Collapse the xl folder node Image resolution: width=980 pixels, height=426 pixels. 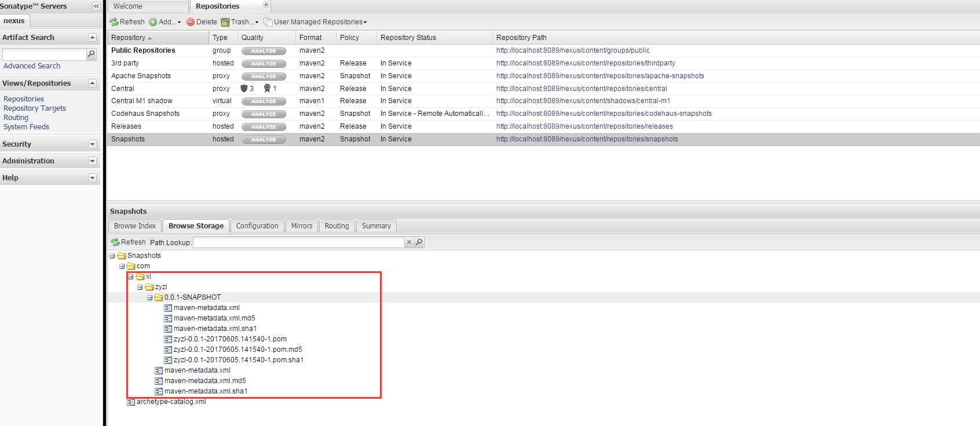(131, 276)
